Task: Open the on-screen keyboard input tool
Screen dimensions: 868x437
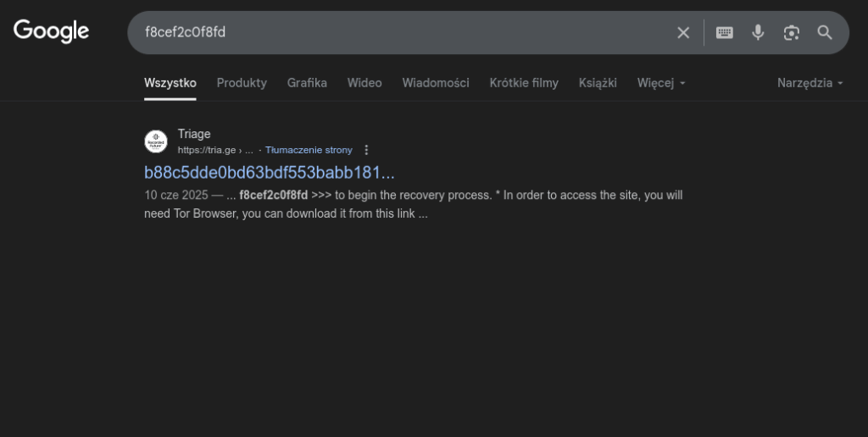Action: click(725, 33)
